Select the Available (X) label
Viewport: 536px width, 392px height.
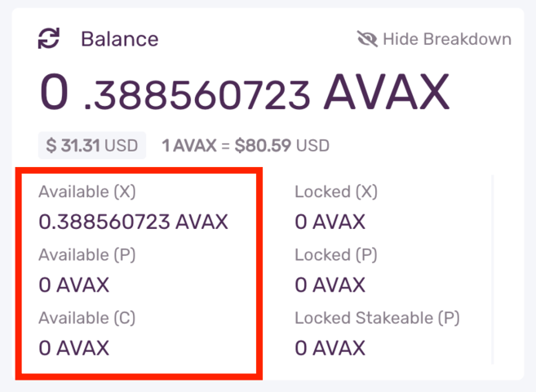(x=86, y=192)
